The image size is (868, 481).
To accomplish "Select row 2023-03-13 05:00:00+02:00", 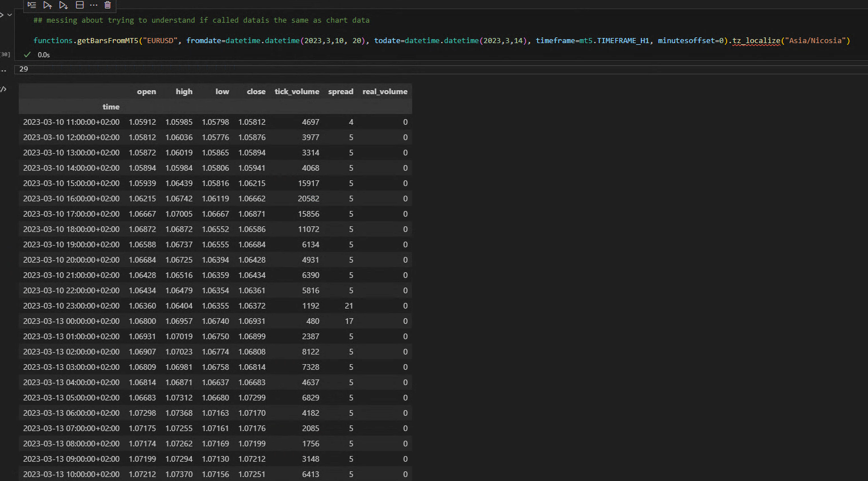I will pyautogui.click(x=215, y=398).
